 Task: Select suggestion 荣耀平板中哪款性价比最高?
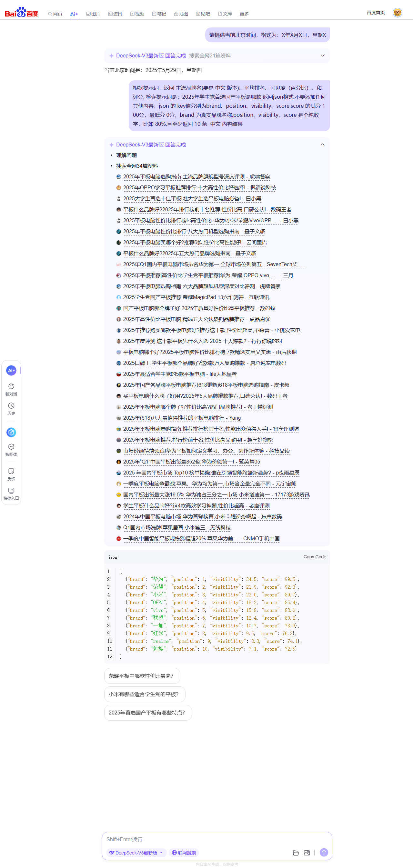(x=142, y=676)
